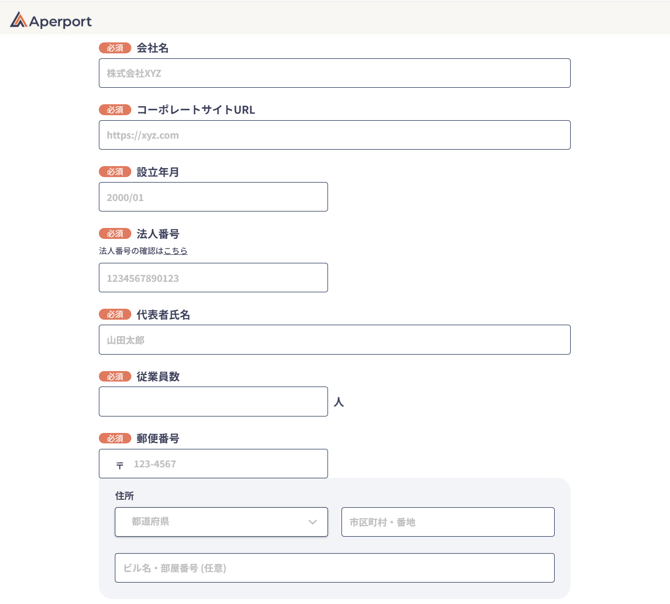The width and height of the screenshot is (670, 604).
Task: Click the Aperport brand name text
Action: [x=60, y=22]
